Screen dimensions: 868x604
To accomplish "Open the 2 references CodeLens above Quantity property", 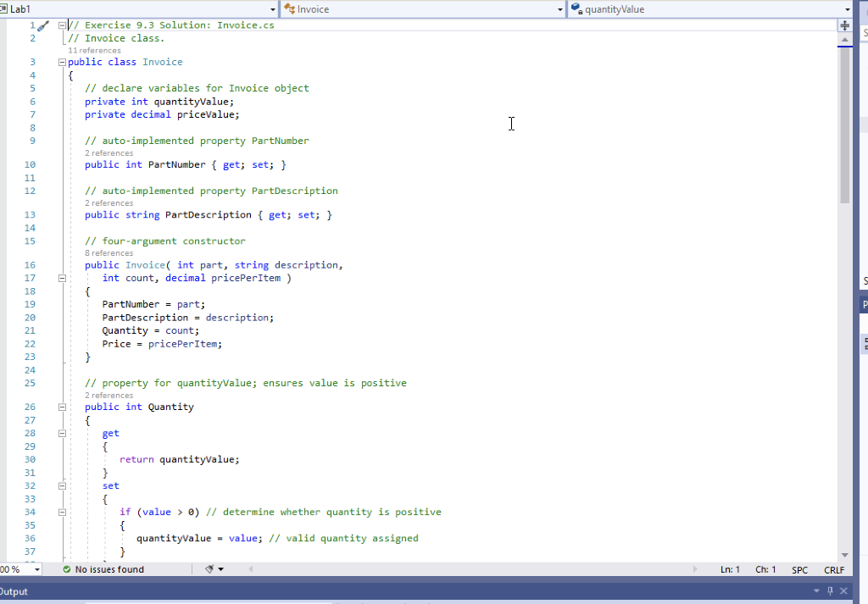I will (109, 396).
